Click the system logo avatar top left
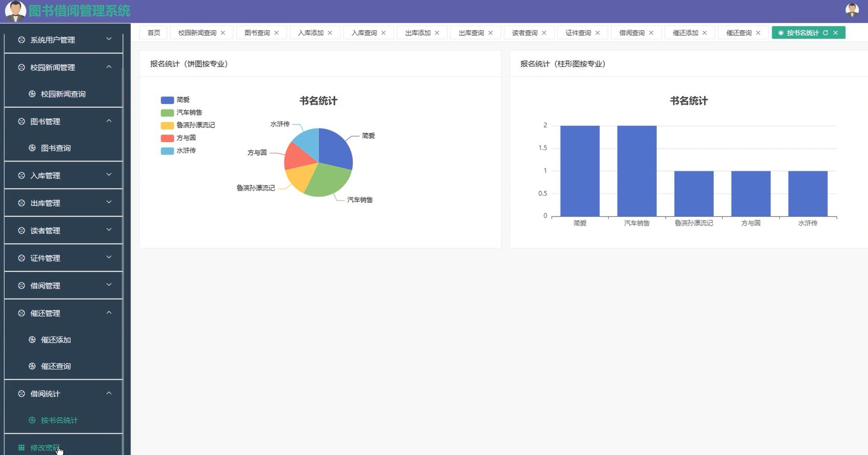This screenshot has width=868, height=455. pos(15,10)
